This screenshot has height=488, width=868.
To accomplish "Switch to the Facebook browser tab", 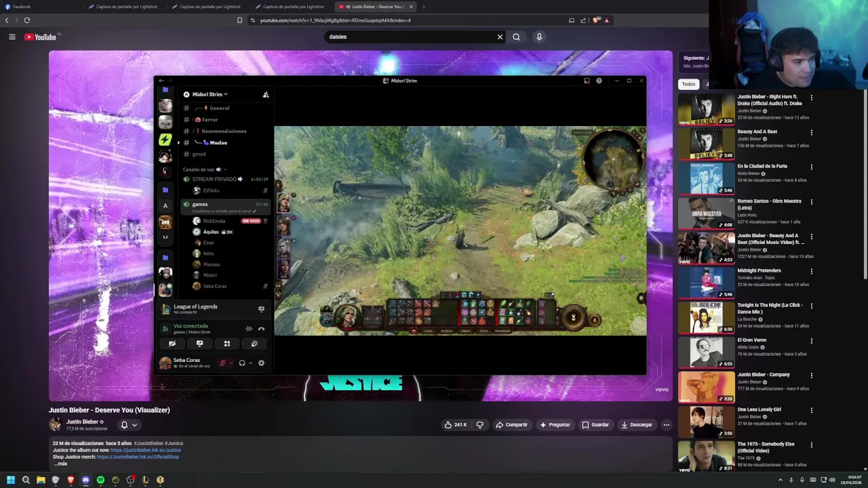I will (41, 7).
